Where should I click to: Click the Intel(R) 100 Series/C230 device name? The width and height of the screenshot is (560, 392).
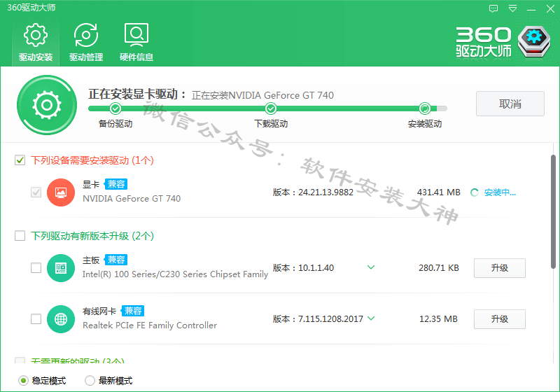click(x=176, y=274)
